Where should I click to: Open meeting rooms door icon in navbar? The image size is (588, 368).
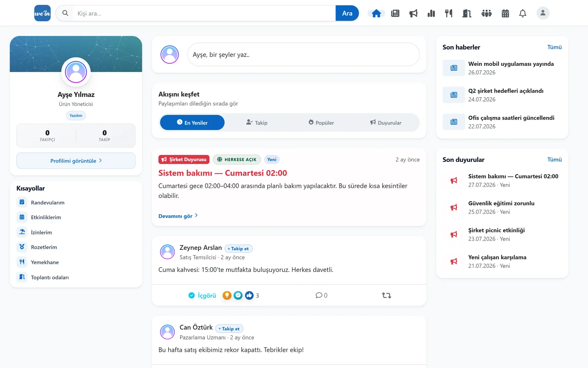coord(467,14)
